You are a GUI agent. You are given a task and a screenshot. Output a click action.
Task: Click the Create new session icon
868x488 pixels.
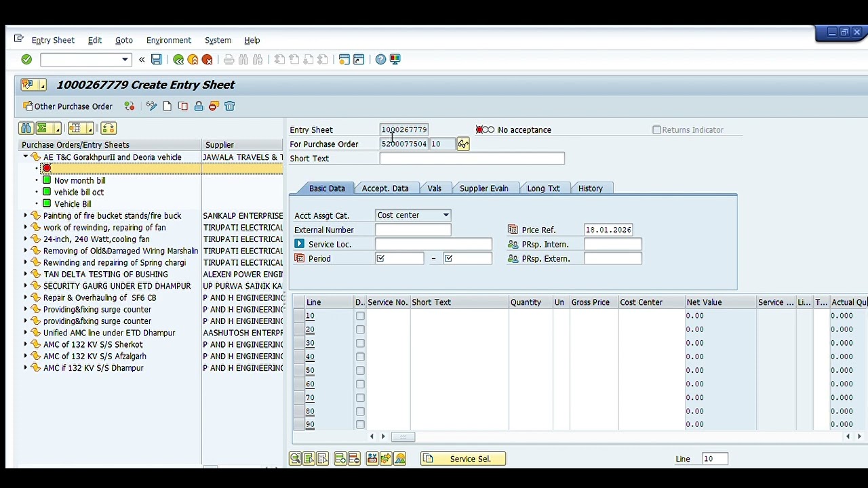(x=344, y=60)
